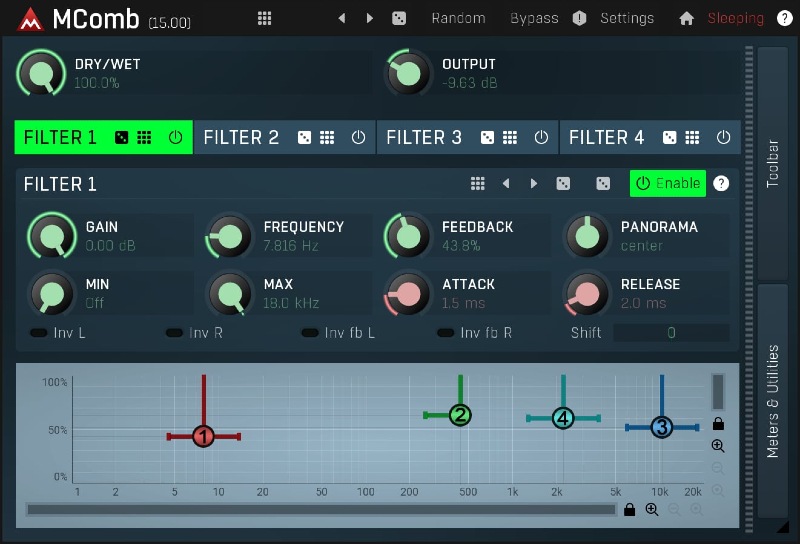Image resolution: width=800 pixels, height=544 pixels.
Task: Click the Filter 2 tab randomize dice icon
Action: point(305,138)
